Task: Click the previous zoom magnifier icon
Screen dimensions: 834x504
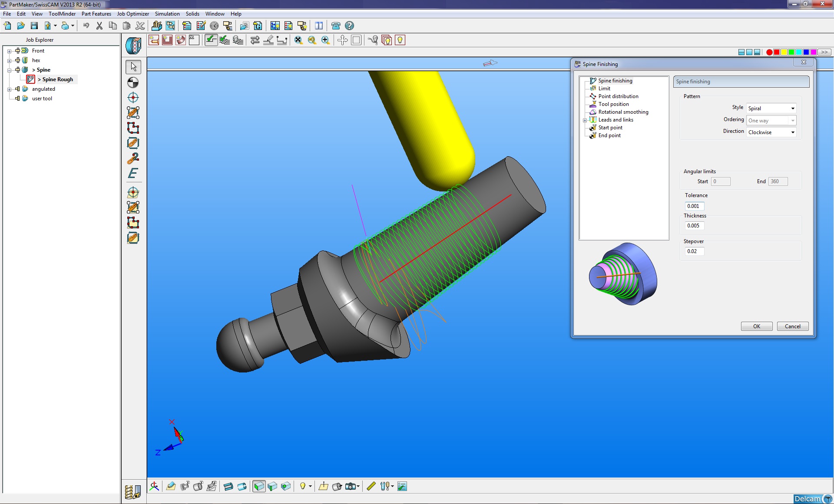Action: pyautogui.click(x=312, y=40)
